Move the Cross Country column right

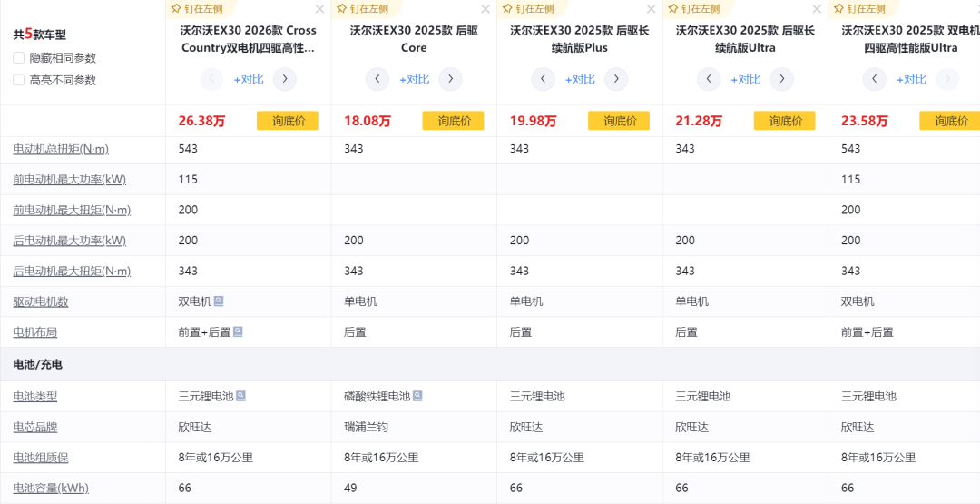(x=285, y=79)
